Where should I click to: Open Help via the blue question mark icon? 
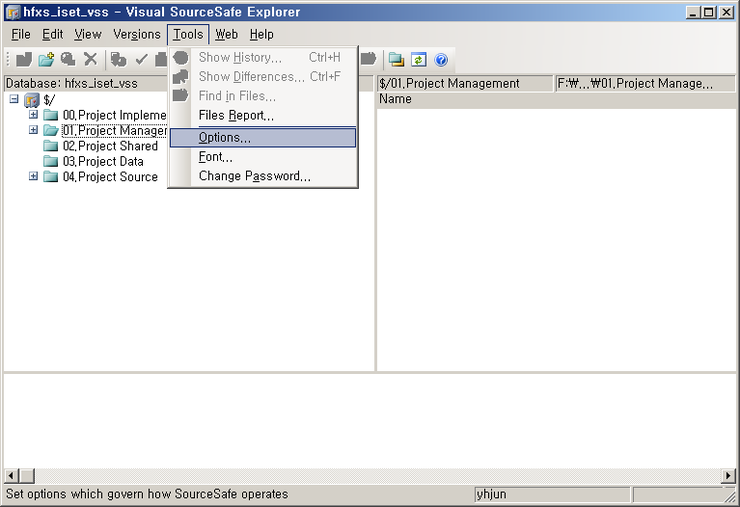(441, 60)
